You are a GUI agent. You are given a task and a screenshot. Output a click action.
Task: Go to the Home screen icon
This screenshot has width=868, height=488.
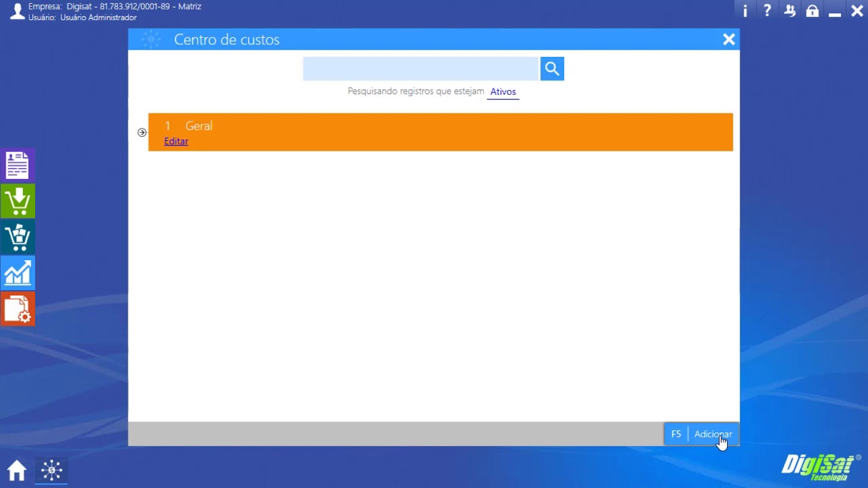[17, 470]
